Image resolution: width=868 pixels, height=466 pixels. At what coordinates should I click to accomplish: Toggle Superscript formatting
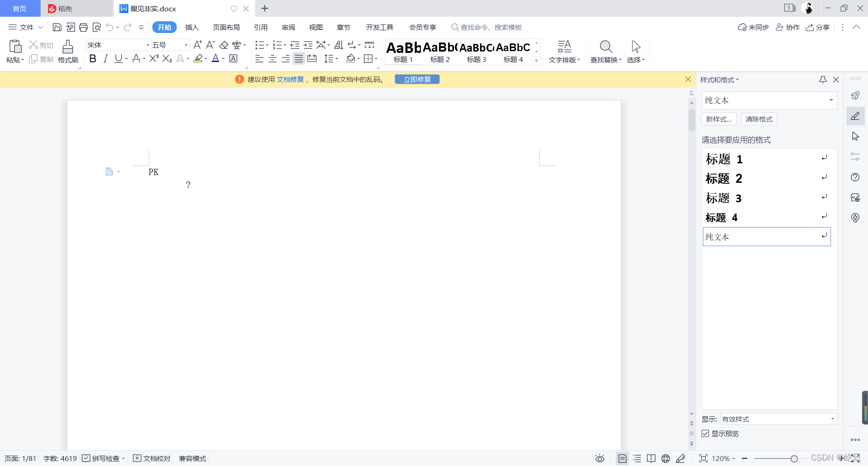[154, 58]
